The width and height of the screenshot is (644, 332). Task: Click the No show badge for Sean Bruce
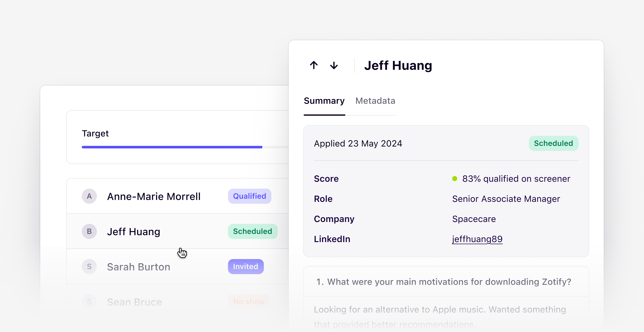point(249,301)
